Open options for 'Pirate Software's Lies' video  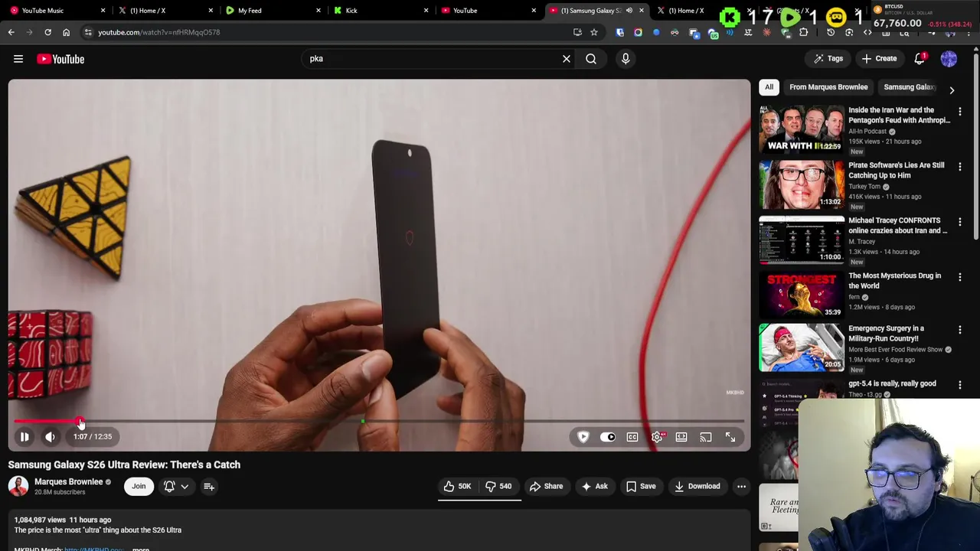click(960, 167)
